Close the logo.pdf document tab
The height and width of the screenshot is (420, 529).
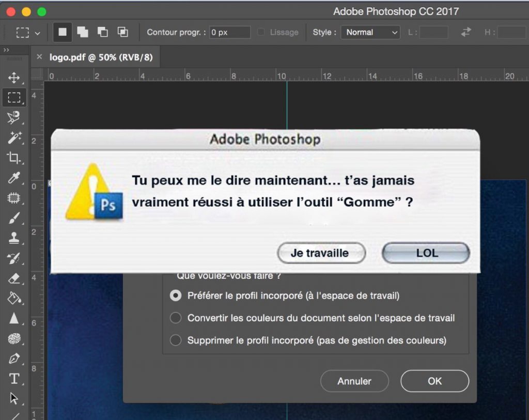tap(39, 57)
